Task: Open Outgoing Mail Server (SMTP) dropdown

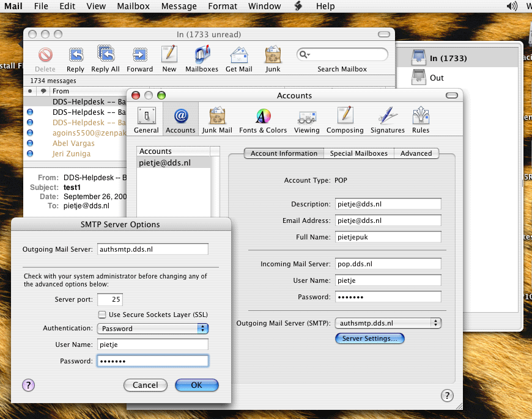Action: click(x=388, y=323)
